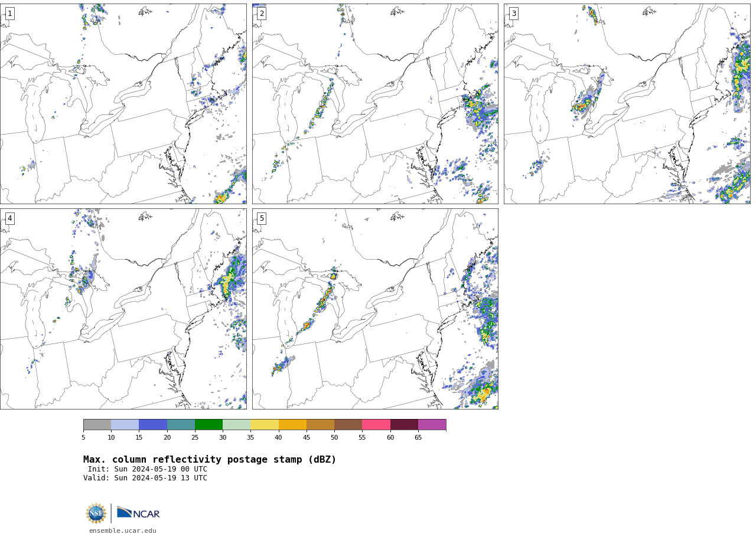Click the member number 5 label box
The width and height of the screenshot is (756, 537).
(x=262, y=218)
